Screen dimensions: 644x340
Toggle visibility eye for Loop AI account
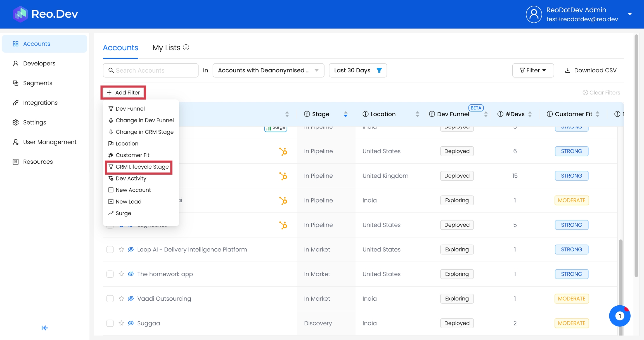point(131,249)
